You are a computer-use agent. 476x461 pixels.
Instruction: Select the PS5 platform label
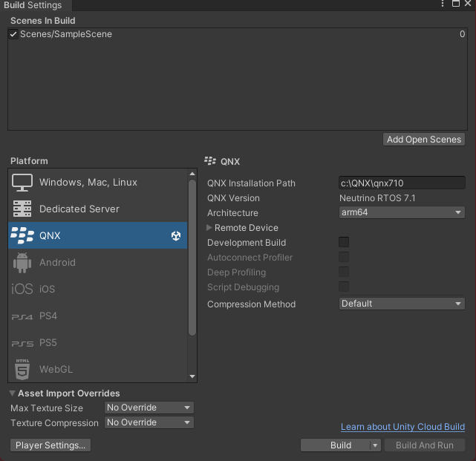pyautogui.click(x=48, y=343)
